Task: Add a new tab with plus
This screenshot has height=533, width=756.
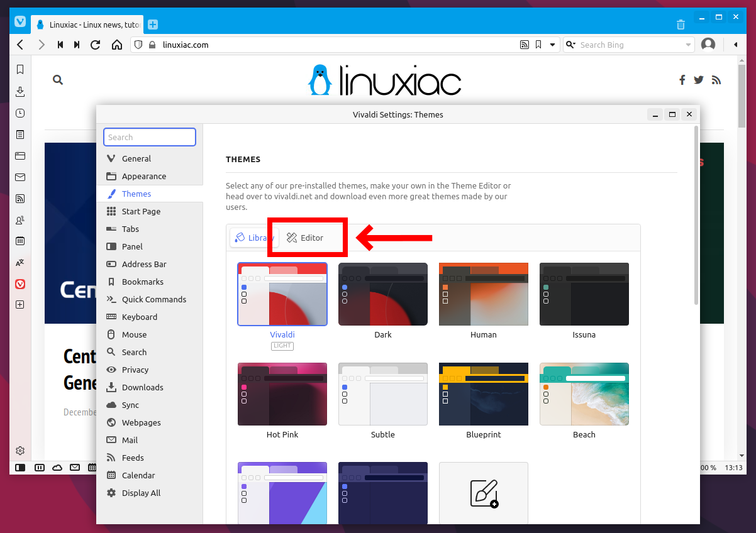Action: pos(153,25)
